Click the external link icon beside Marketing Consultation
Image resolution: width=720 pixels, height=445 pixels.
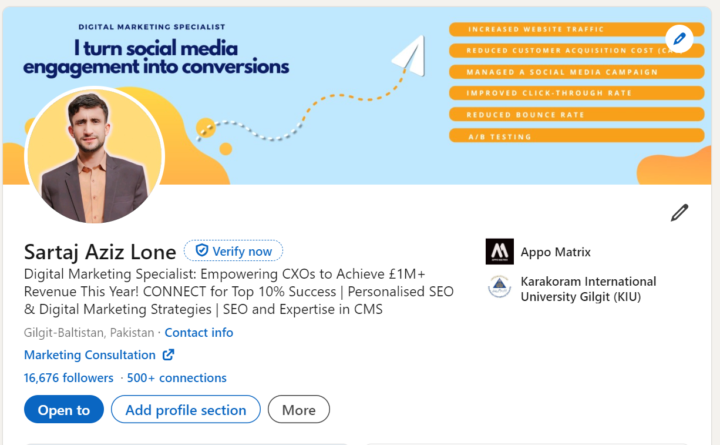click(x=169, y=355)
